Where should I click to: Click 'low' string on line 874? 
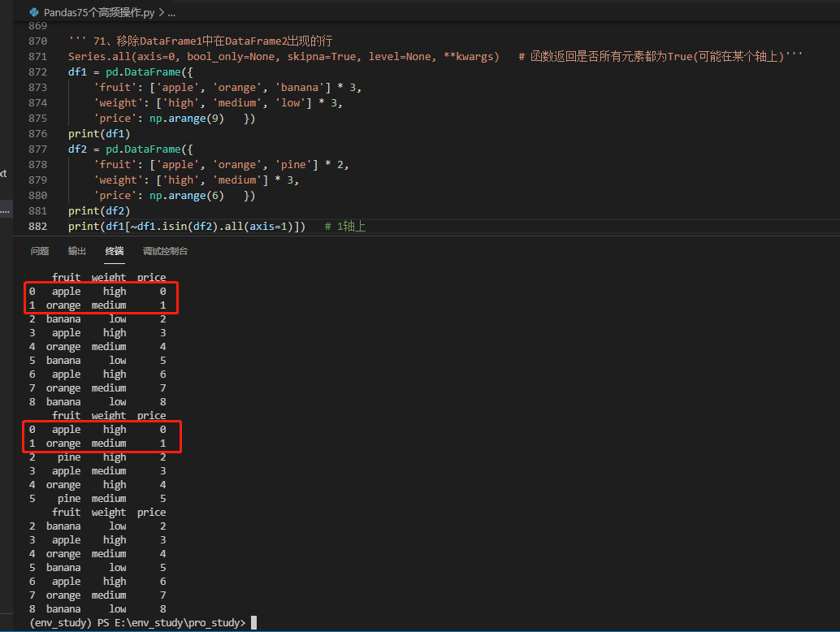[290, 103]
